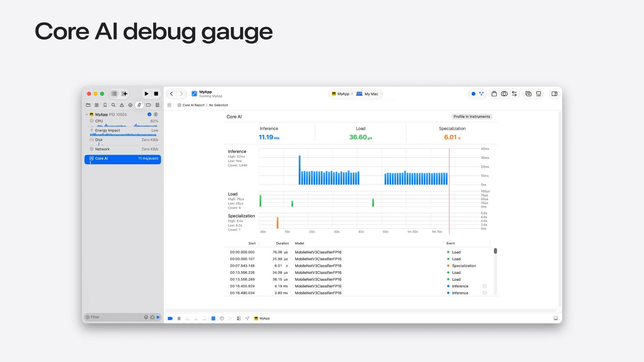Viewport: 644px width, 362px height.
Task: Pause program execution in debug bar
Action: click(179, 318)
